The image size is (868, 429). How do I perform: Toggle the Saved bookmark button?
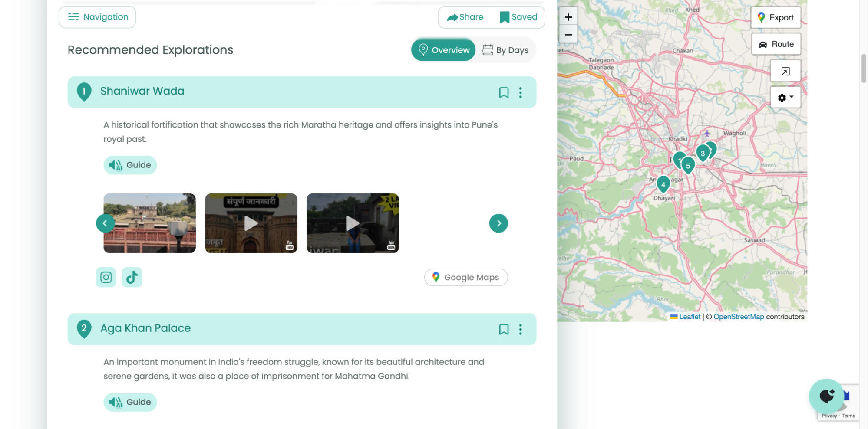tap(518, 17)
